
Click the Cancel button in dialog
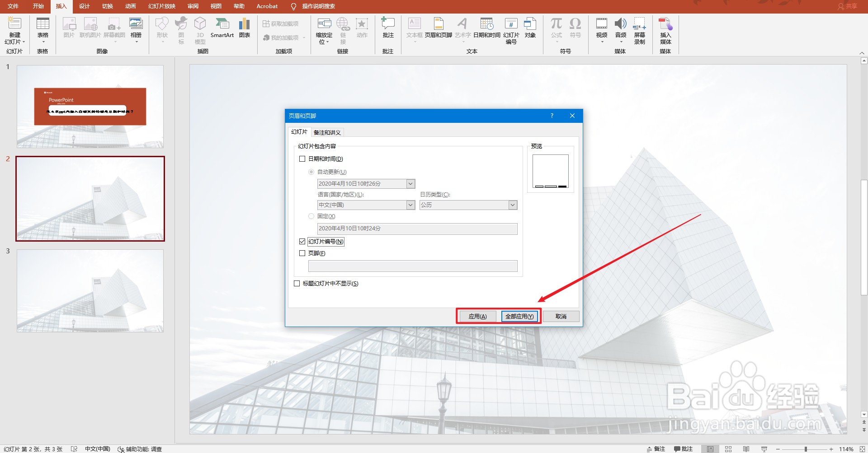[561, 316]
